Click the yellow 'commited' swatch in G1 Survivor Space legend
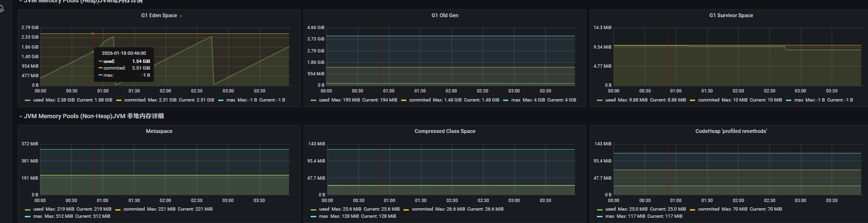This screenshot has width=868, height=223. coord(693,101)
